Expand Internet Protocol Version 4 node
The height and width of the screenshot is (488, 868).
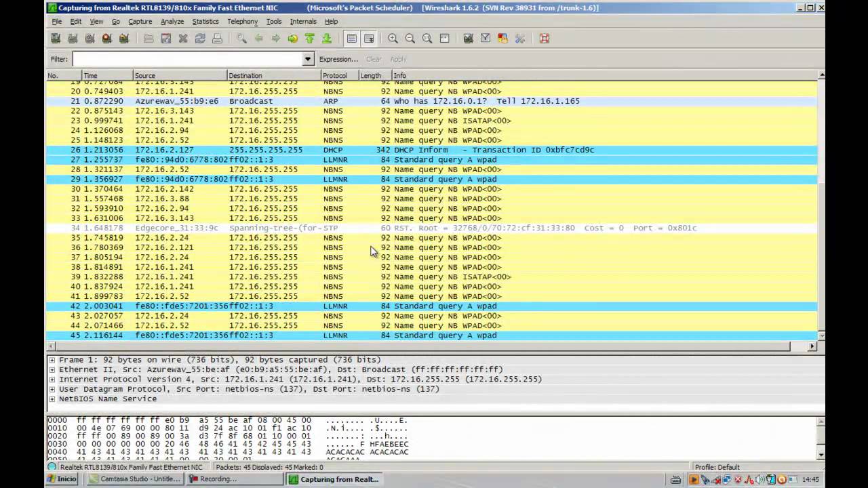coord(52,380)
